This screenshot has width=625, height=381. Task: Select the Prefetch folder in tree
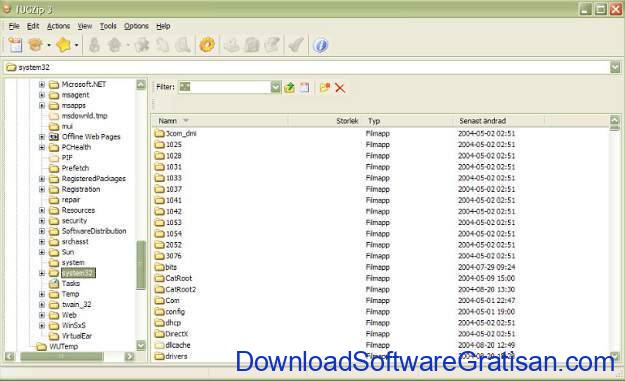[75, 168]
